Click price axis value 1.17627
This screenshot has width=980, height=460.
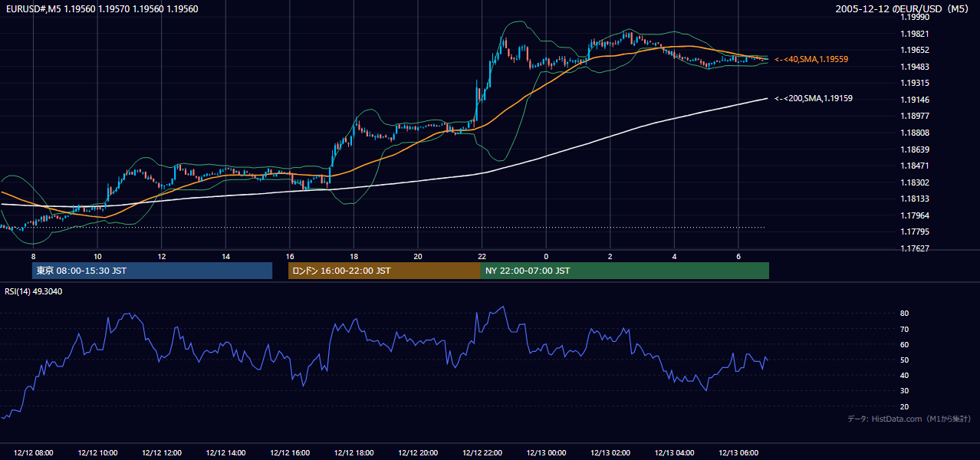tap(915, 248)
